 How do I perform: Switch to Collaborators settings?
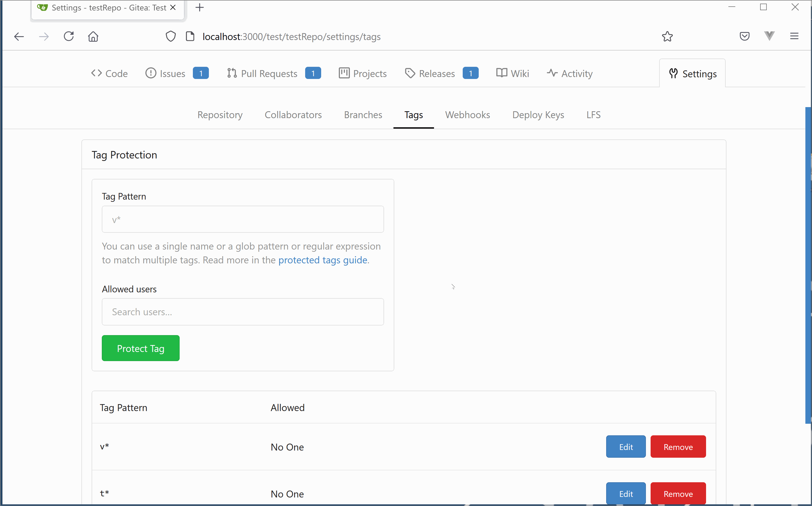coord(293,115)
